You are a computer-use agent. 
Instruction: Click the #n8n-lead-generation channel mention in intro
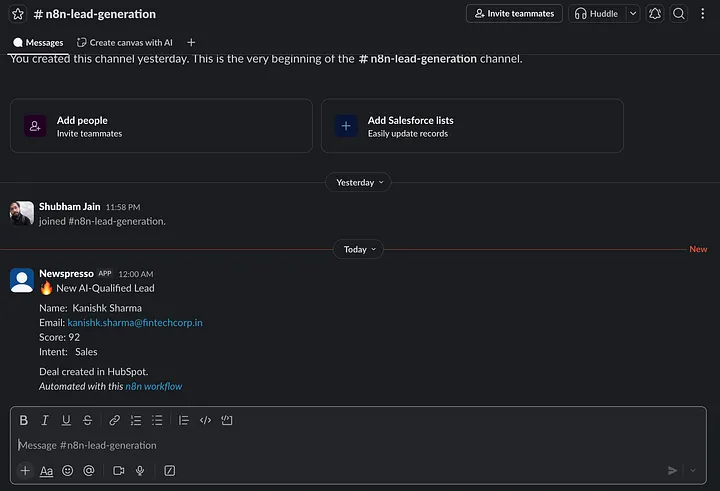click(417, 59)
